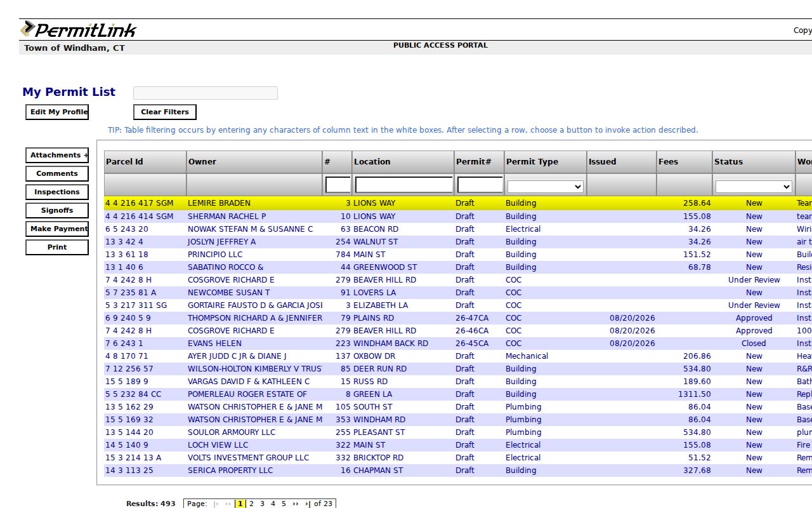Click the Signoffs button

[x=57, y=210]
